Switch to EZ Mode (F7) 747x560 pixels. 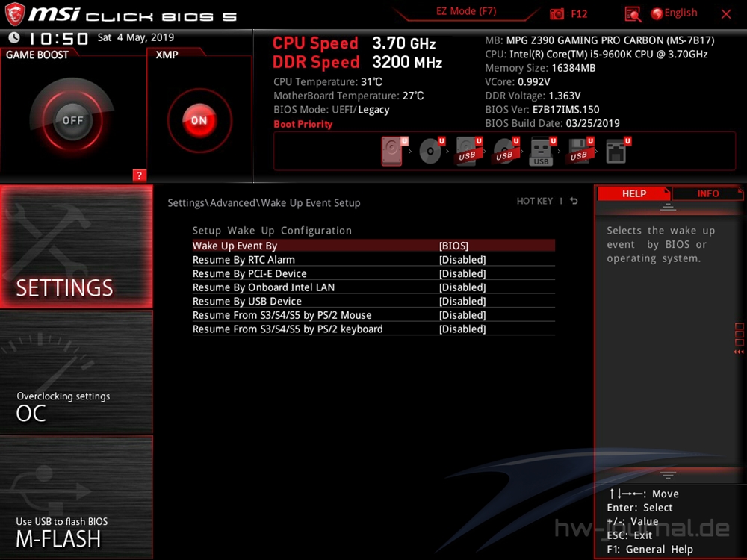click(466, 11)
